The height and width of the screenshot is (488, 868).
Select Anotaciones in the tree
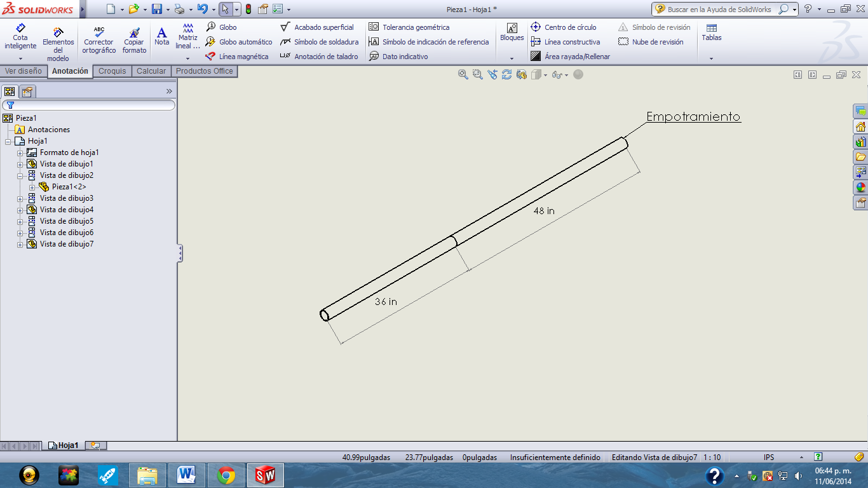tap(49, 130)
